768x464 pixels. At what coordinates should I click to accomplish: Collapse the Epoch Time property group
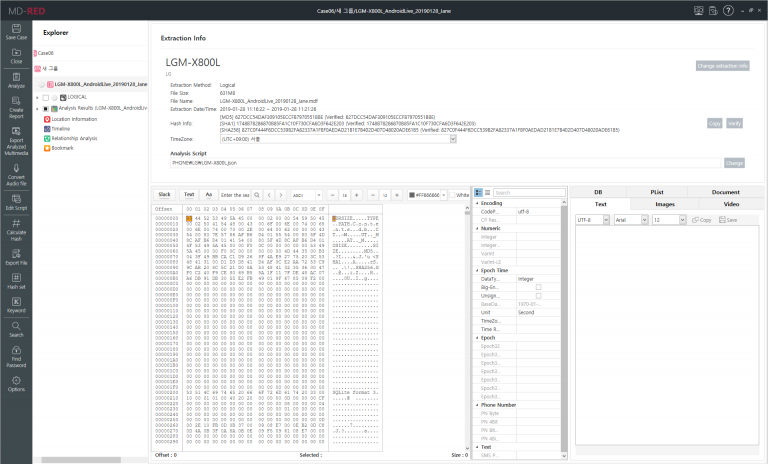[x=478, y=270]
